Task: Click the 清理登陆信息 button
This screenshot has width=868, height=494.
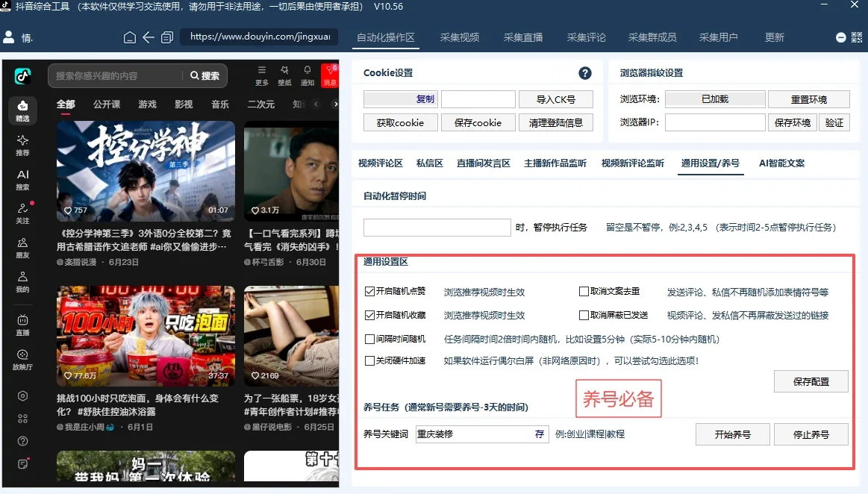Action: pos(556,122)
